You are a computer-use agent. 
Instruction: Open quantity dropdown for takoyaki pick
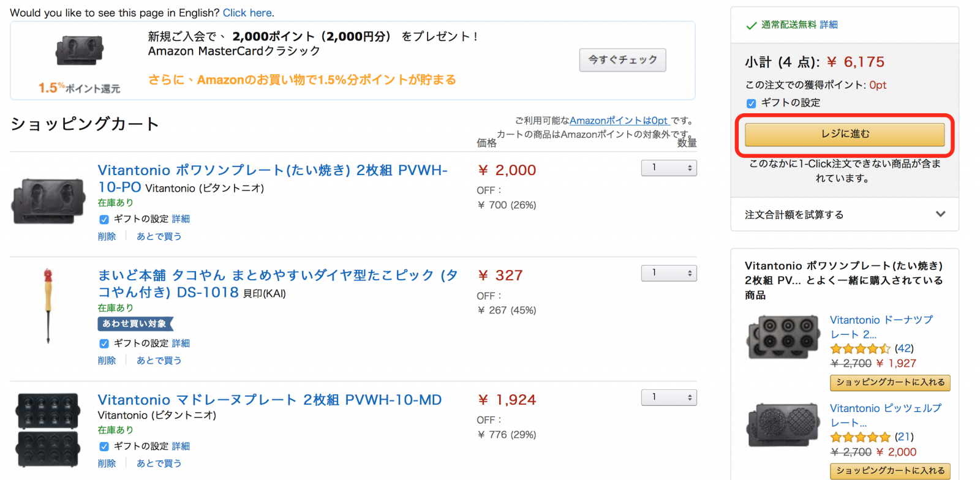pyautogui.click(x=669, y=273)
